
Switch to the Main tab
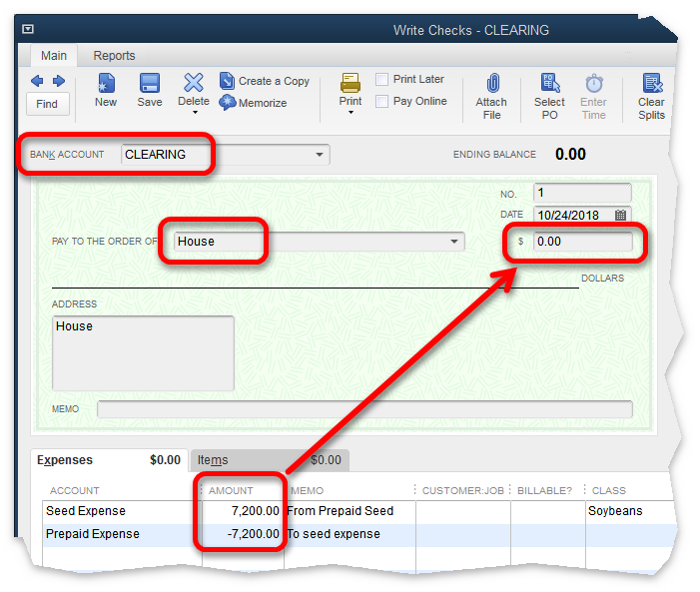[x=54, y=55]
